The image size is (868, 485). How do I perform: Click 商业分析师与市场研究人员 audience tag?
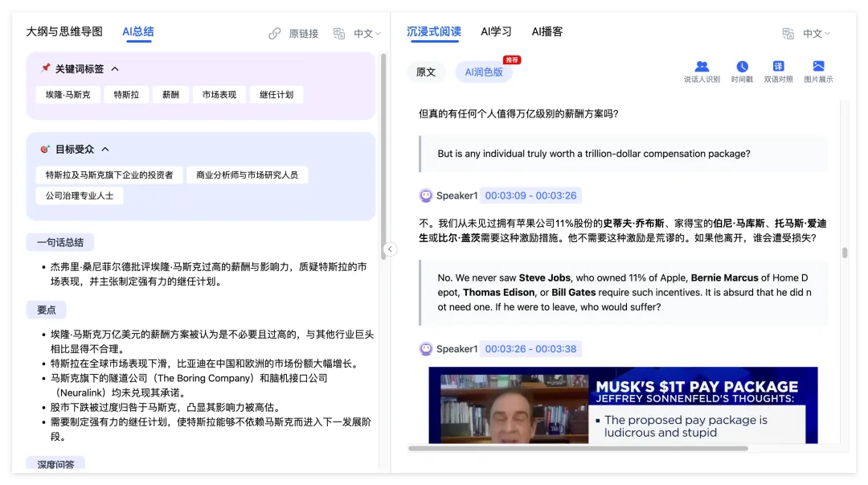(247, 175)
